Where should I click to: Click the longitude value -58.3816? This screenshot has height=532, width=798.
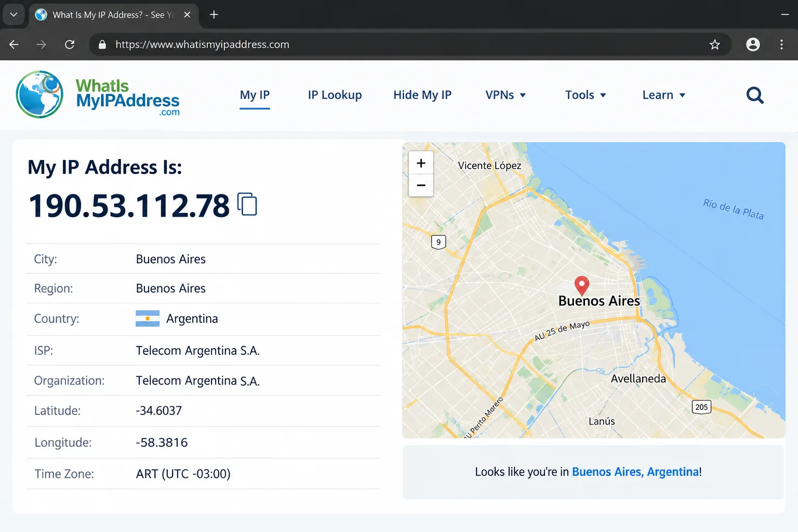(162, 442)
